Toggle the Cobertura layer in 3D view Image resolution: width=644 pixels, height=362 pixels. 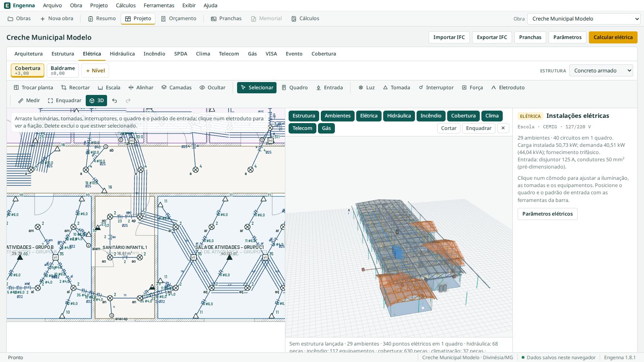point(463,116)
